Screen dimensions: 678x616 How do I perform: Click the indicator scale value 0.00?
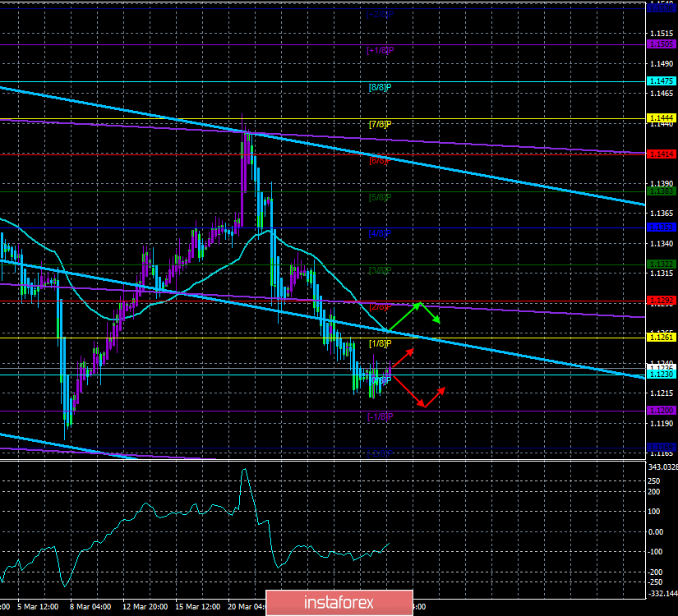point(656,532)
